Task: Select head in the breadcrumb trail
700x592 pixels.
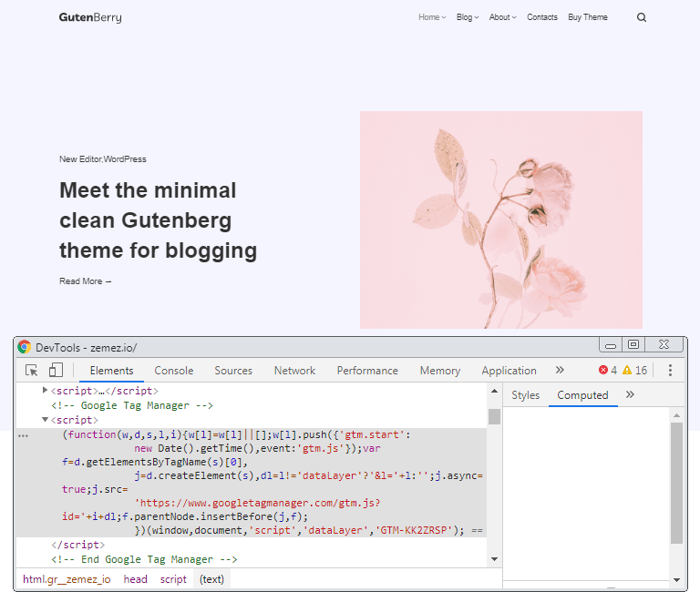Action: 135,579
